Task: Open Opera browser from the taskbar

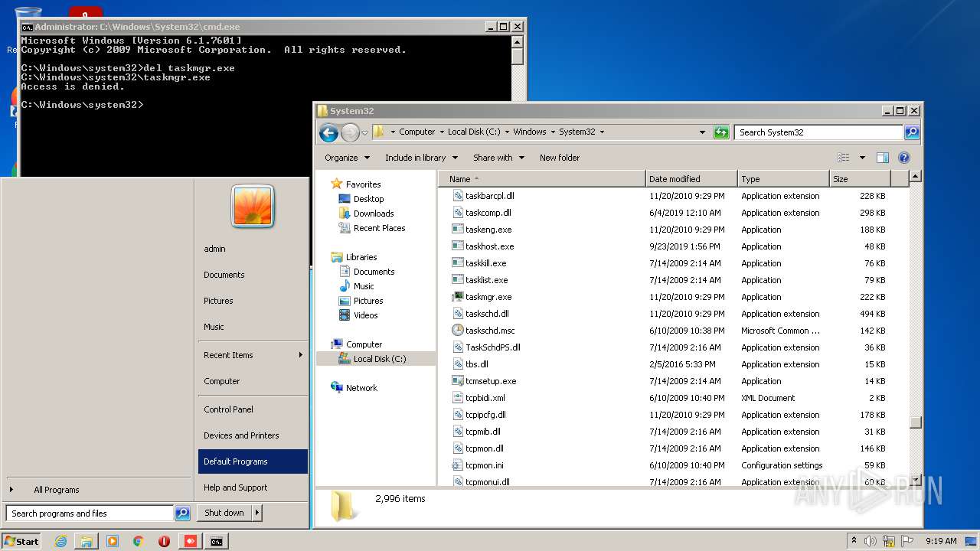Action: (164, 541)
